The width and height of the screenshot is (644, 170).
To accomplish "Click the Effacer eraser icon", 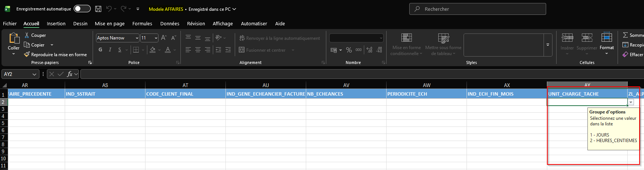I will coord(625,54).
